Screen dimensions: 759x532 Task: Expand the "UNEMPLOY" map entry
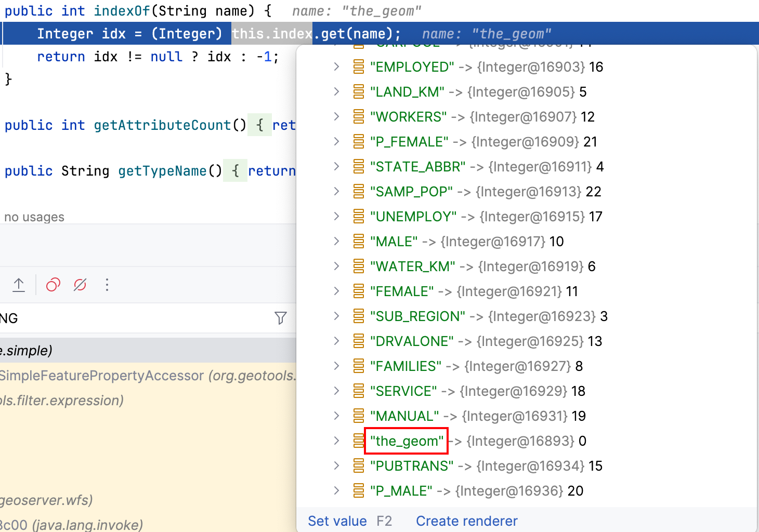click(336, 217)
